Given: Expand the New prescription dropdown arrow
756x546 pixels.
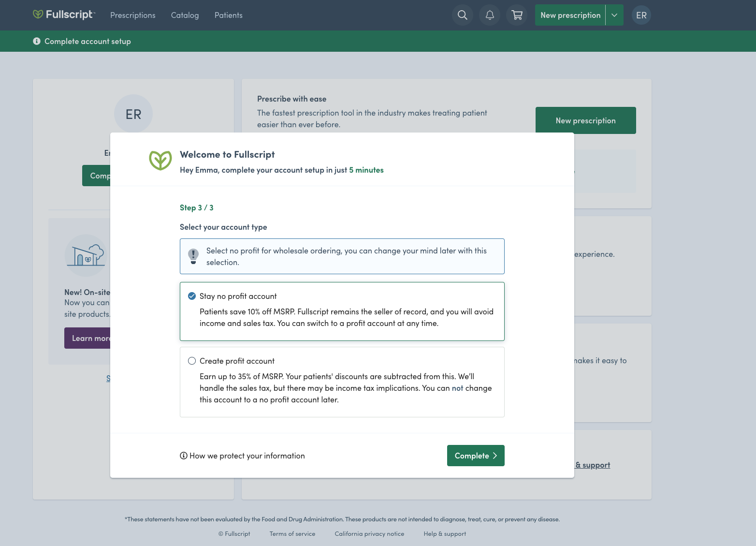Looking at the screenshot, I should tap(614, 15).
